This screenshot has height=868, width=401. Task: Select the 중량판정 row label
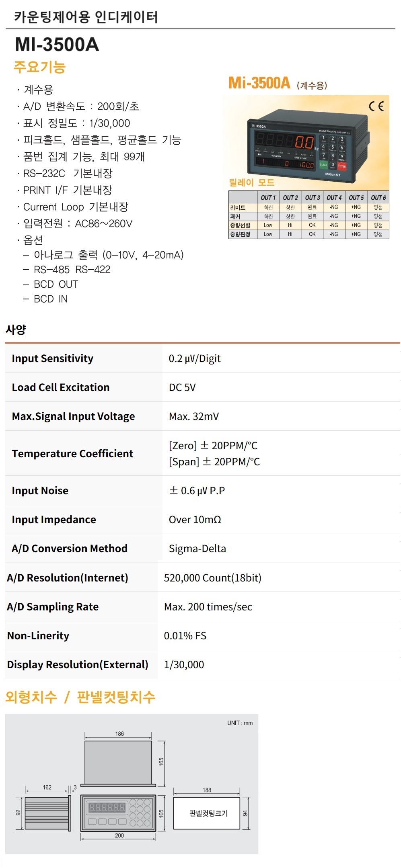(240, 234)
